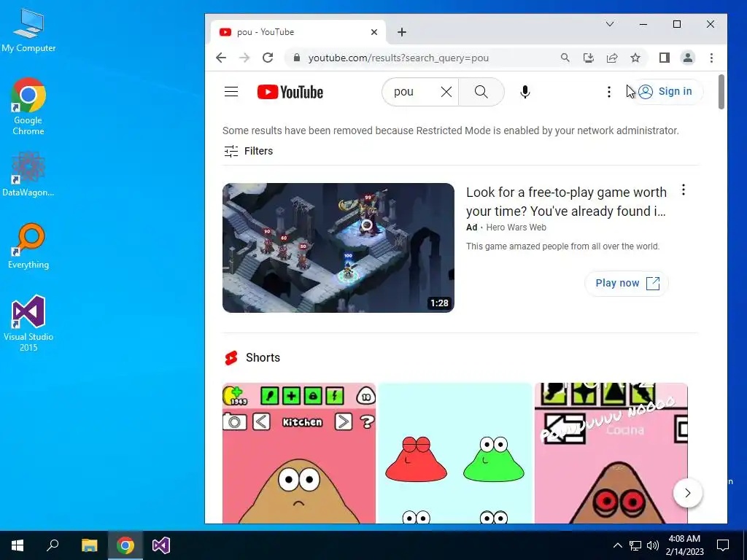The height and width of the screenshot is (560, 747).
Task: Click the address bar URL
Action: pyautogui.click(x=398, y=58)
